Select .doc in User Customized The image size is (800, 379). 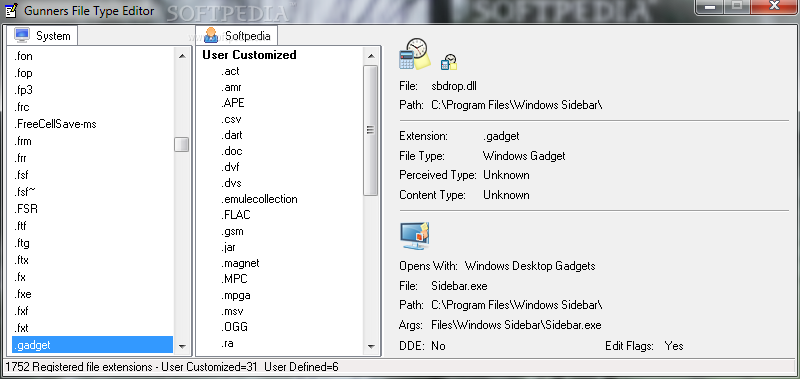click(x=232, y=151)
